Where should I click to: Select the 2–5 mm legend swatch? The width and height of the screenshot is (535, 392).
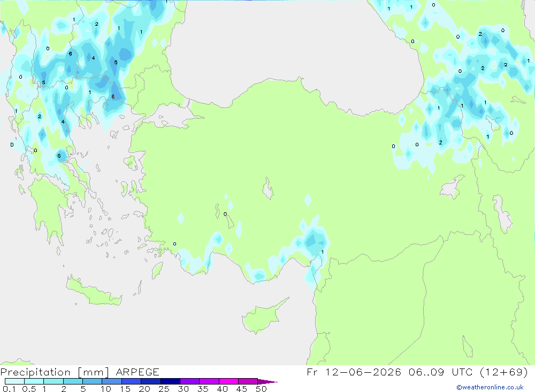73,381
